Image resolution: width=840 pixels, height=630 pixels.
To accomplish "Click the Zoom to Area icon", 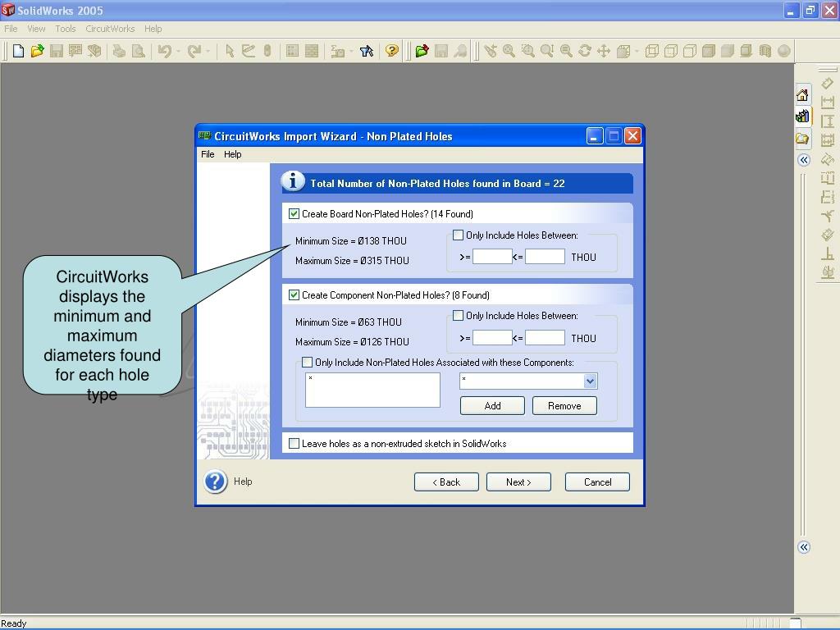I will tap(528, 51).
